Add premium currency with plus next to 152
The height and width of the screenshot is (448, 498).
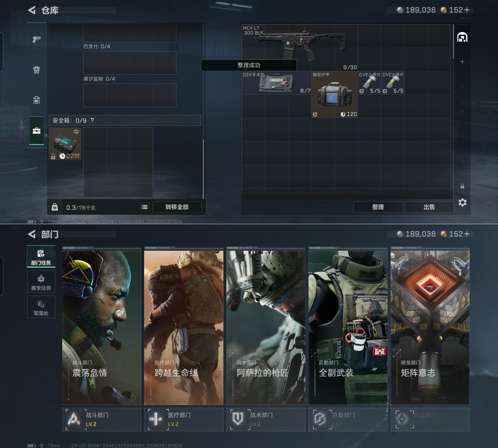tap(467, 10)
